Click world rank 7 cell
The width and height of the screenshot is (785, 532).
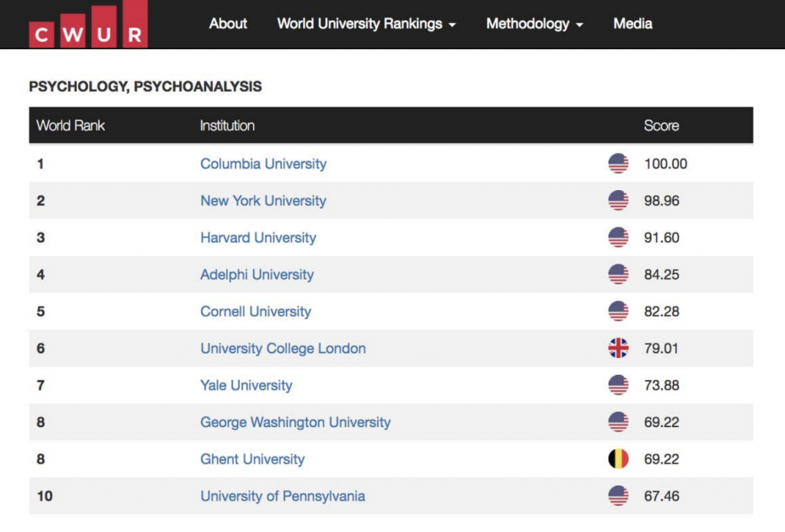41,386
